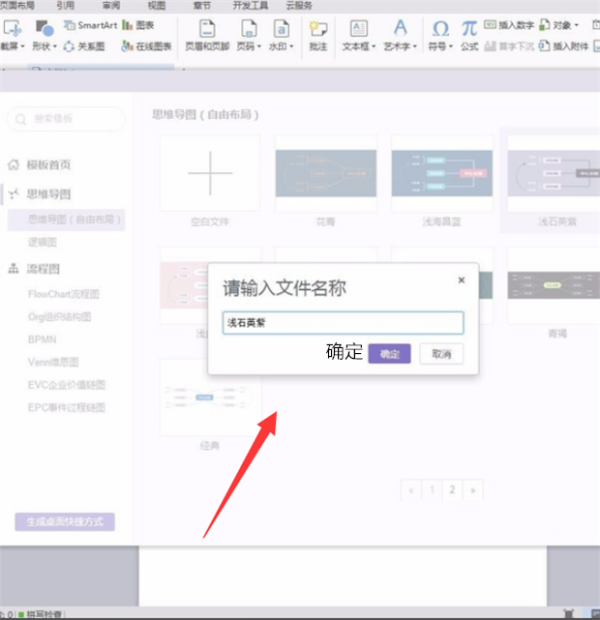This screenshot has height=620, width=600.
Task: Select 逻辑图 sidebar item
Action: tap(42, 242)
